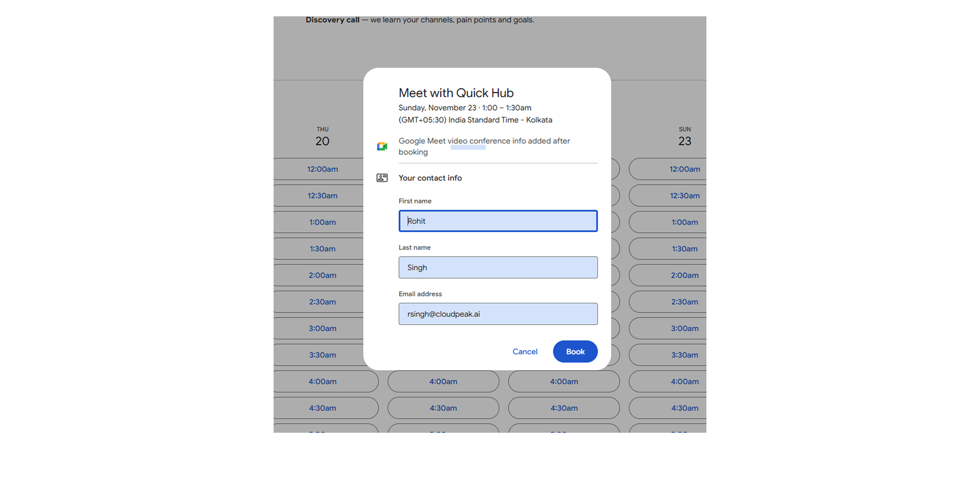Pick the 1:30am slot on Sunday 23
The height and width of the screenshot is (479, 980).
click(684, 249)
